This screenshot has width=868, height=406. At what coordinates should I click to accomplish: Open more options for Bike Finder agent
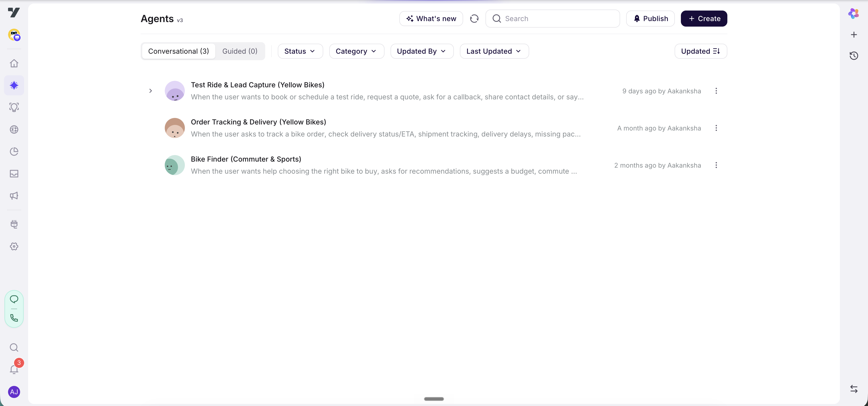pyautogui.click(x=716, y=165)
